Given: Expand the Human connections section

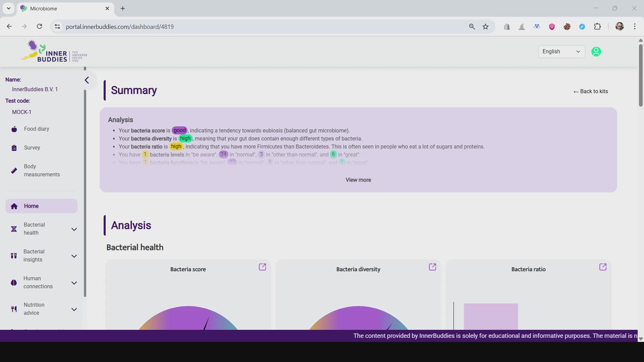Looking at the screenshot, I should tap(74, 283).
